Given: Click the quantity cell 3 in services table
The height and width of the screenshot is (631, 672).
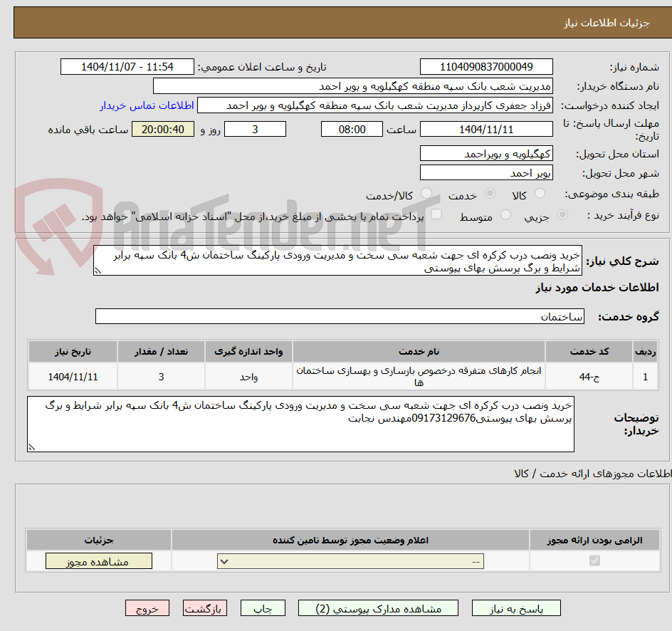Looking at the screenshot, I should point(161,377).
